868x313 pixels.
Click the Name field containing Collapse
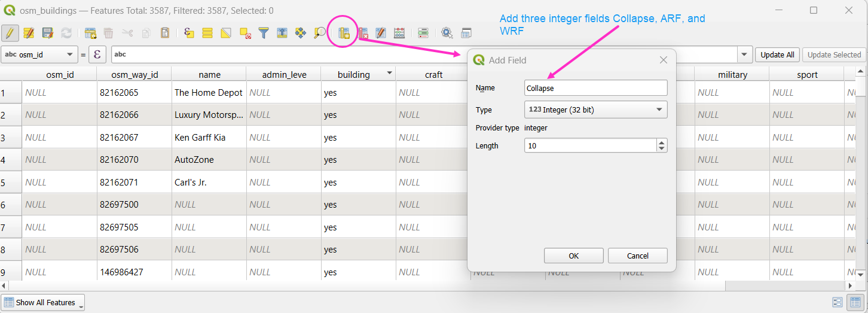[x=595, y=88]
